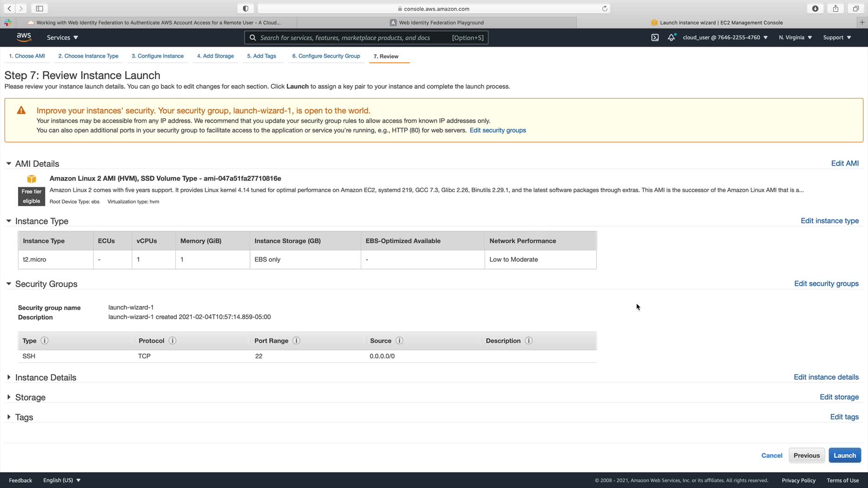Go to step 2 Choose Instance Type
This screenshot has height=488, width=868.
tap(88, 56)
